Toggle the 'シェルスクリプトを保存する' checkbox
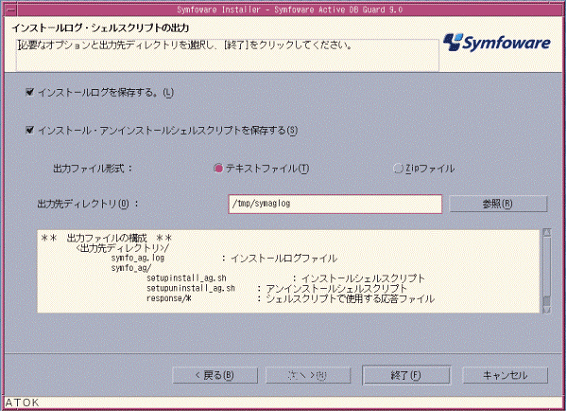566x411 pixels. (30, 130)
